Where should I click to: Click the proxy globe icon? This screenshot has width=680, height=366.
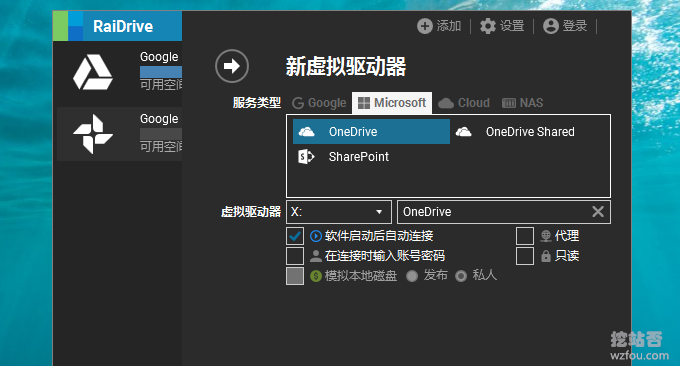click(546, 236)
